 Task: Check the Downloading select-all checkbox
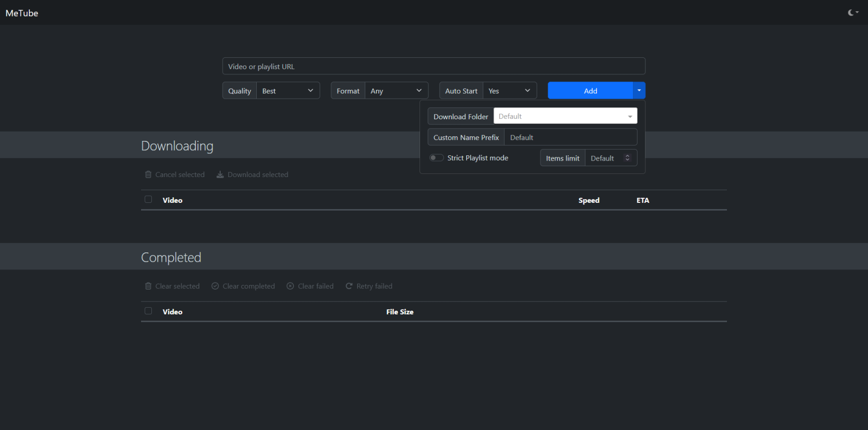click(x=148, y=200)
